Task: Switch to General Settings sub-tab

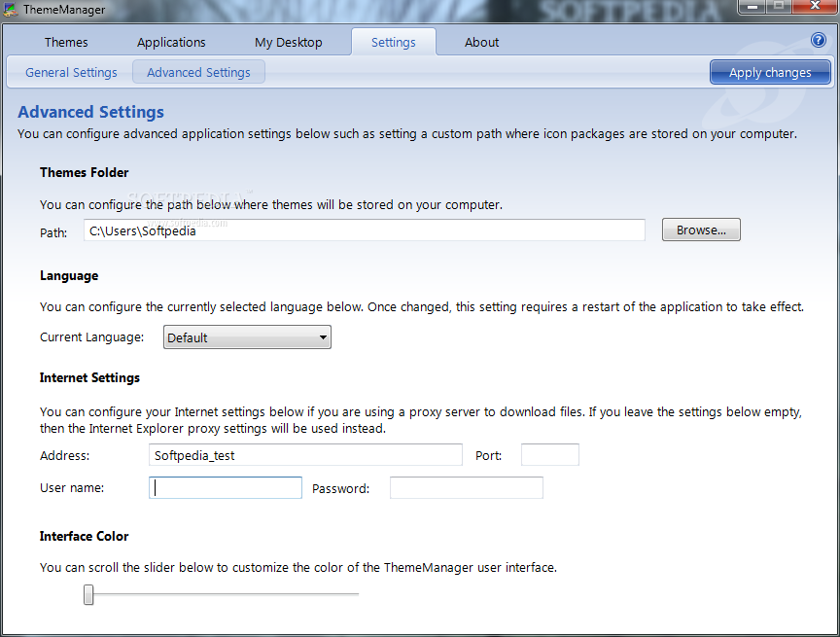Action: (x=71, y=72)
